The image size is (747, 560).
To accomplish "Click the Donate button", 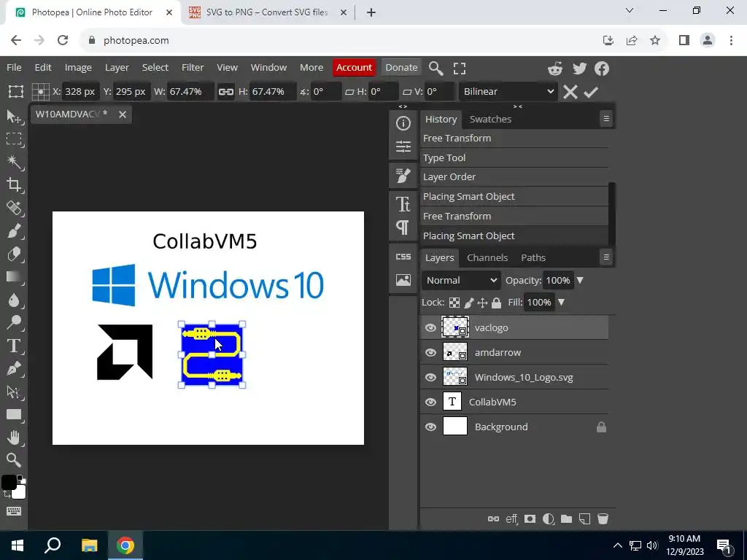I will (x=401, y=68).
